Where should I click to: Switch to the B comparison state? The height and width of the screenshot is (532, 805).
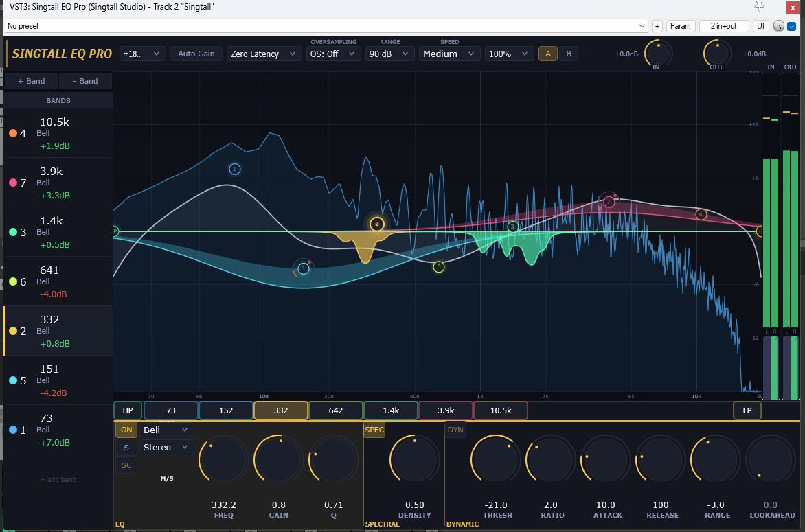pyautogui.click(x=568, y=54)
